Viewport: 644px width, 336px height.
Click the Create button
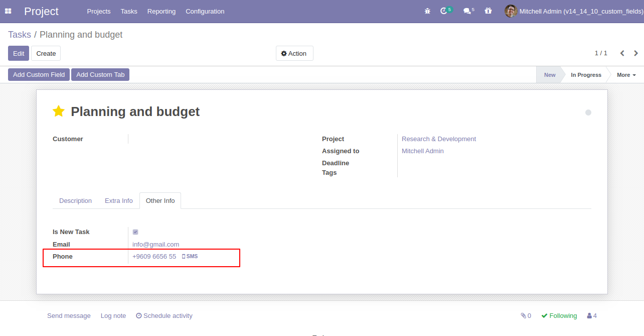(46, 53)
